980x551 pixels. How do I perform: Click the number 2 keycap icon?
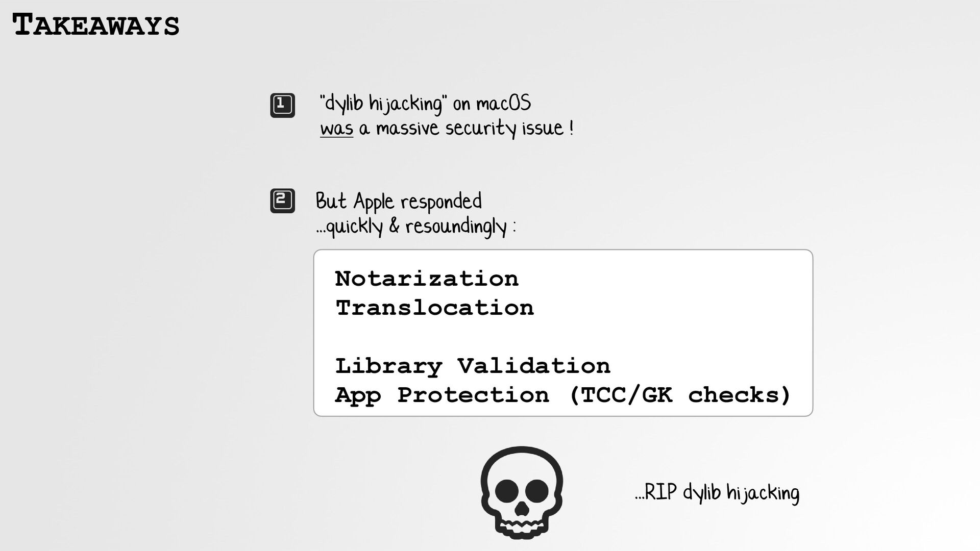click(282, 201)
